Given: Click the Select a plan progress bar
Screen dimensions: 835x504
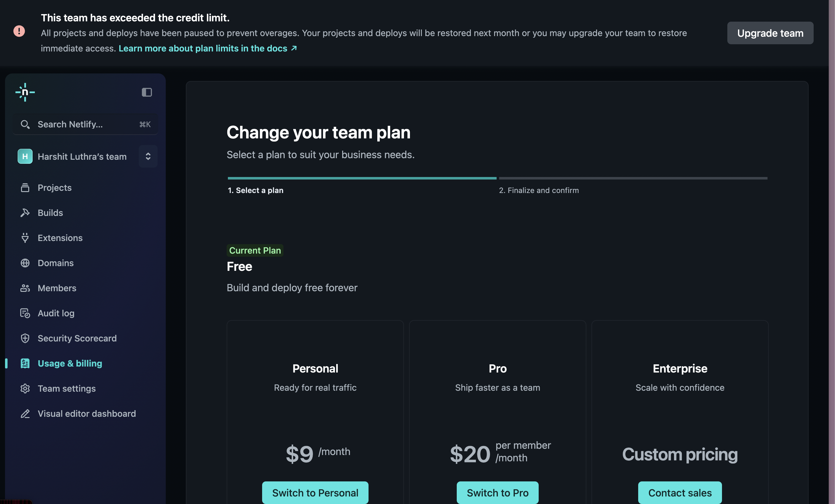Looking at the screenshot, I should click(362, 178).
